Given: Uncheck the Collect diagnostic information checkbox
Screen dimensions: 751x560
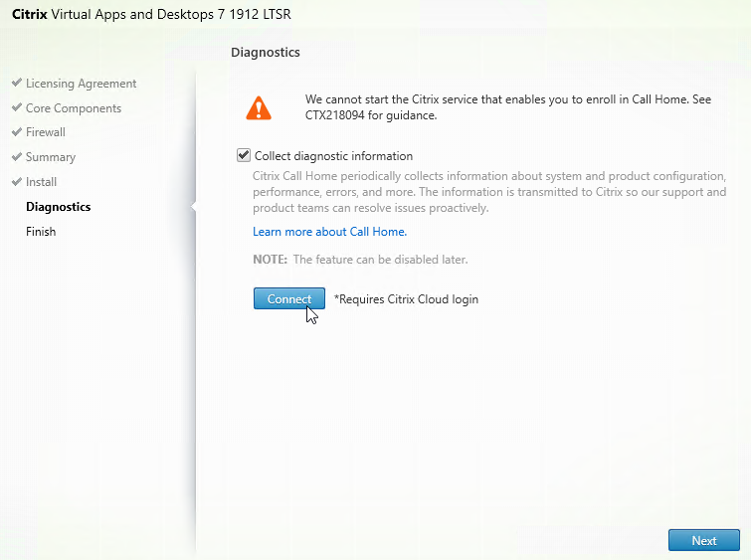Looking at the screenshot, I should point(244,156).
